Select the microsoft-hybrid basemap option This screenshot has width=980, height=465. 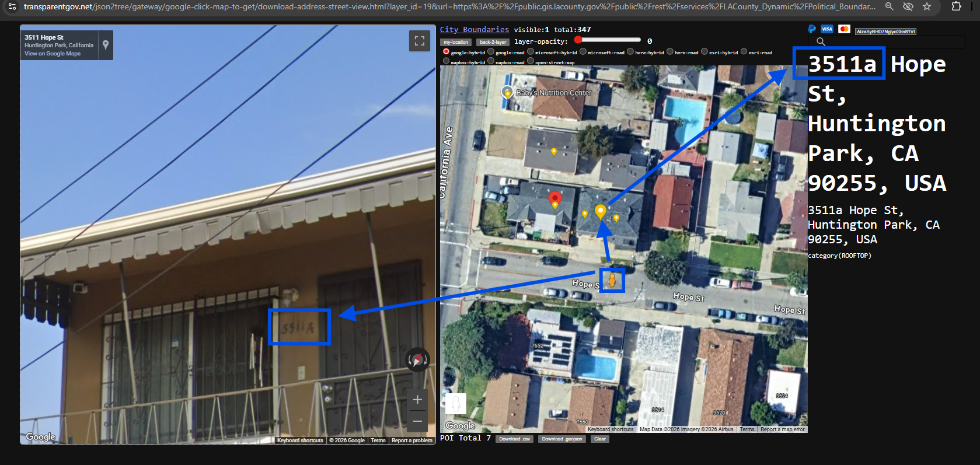(531, 52)
